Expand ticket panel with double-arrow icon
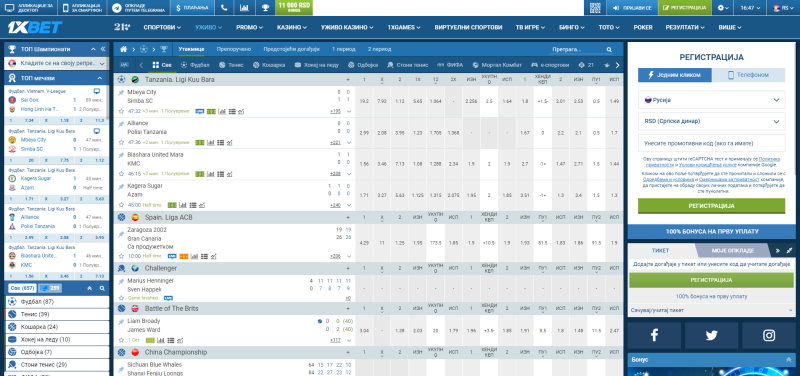The height and width of the screenshot is (376, 800). [x=778, y=250]
